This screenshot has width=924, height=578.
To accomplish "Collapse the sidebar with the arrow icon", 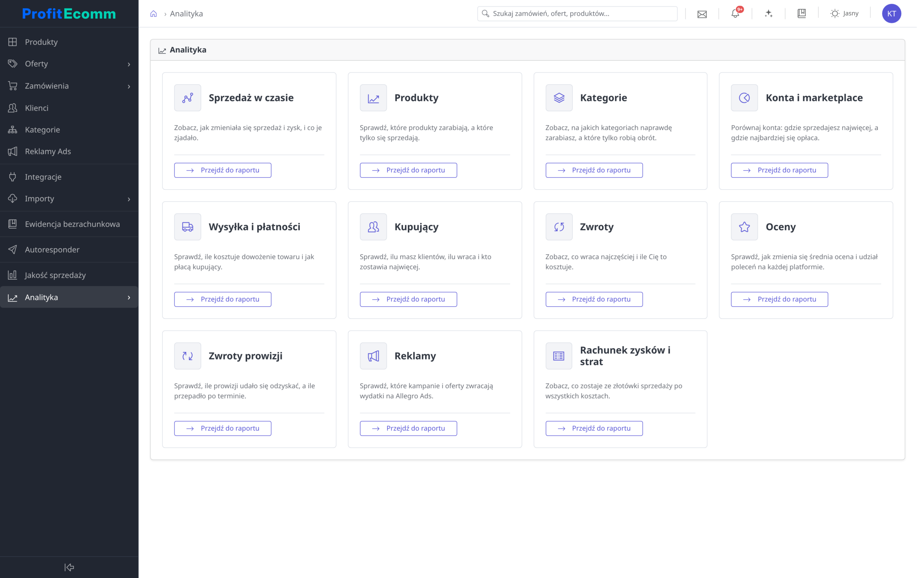I will pyautogui.click(x=69, y=567).
